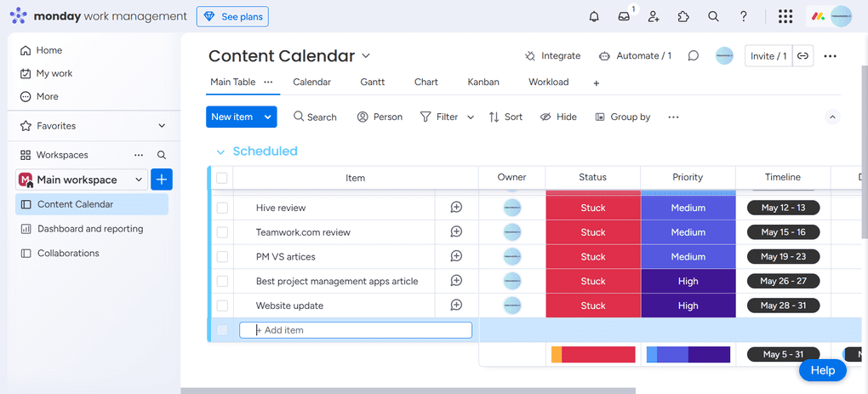Click the top bar search magnifier
The image size is (868, 394).
pyautogui.click(x=713, y=16)
